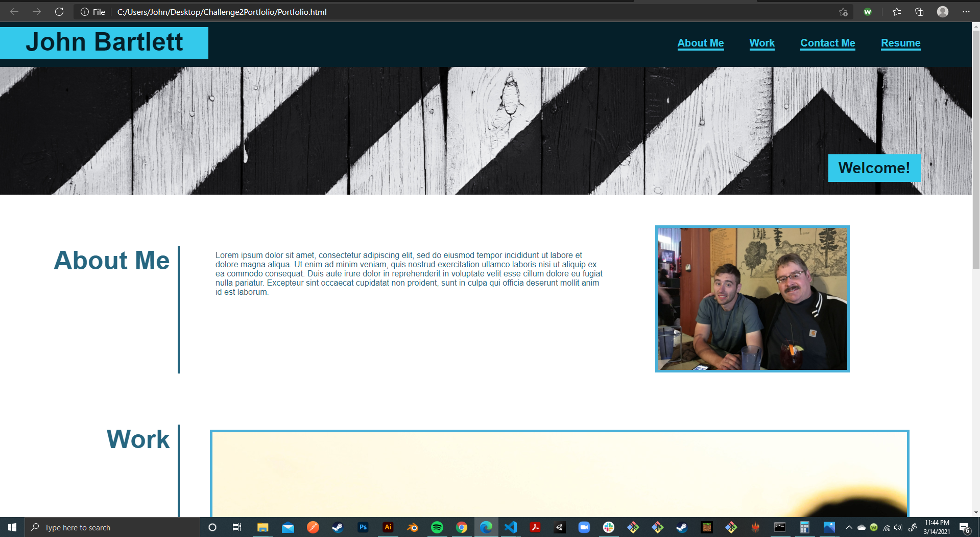Follow the About Me link

pyautogui.click(x=700, y=43)
